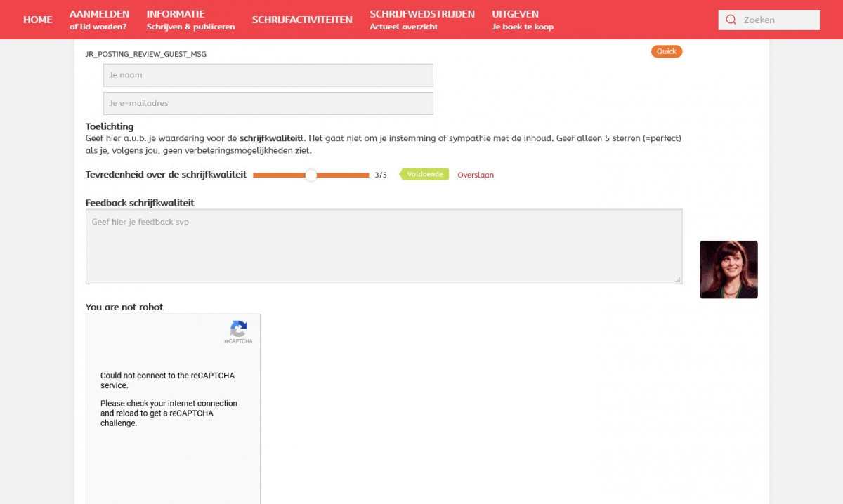Image resolution: width=843 pixels, height=504 pixels.
Task: Click the reCAPTCHA logo icon
Action: point(239,329)
